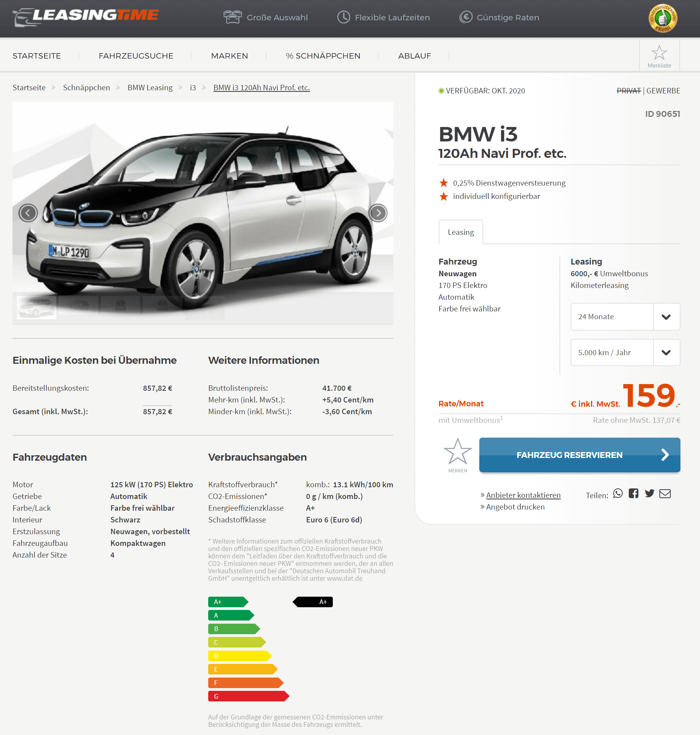Click the black A+ efficiency indicator arrow
The height and width of the screenshot is (735, 700).
point(312,602)
